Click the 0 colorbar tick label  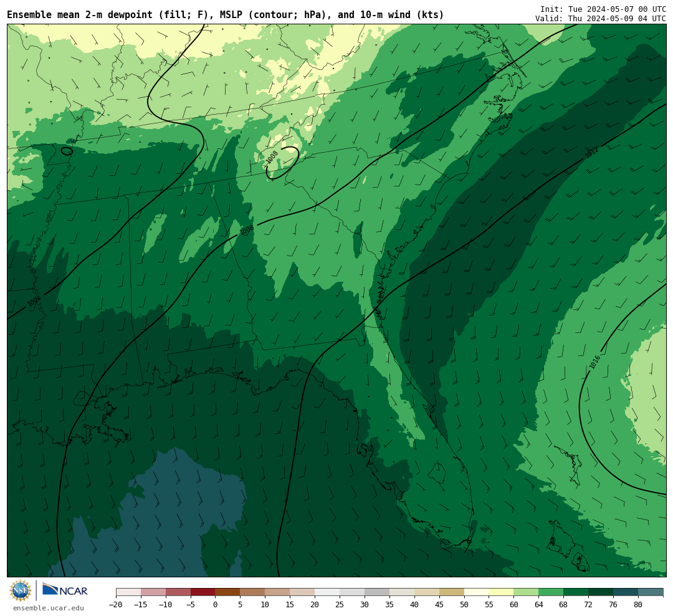point(216,605)
